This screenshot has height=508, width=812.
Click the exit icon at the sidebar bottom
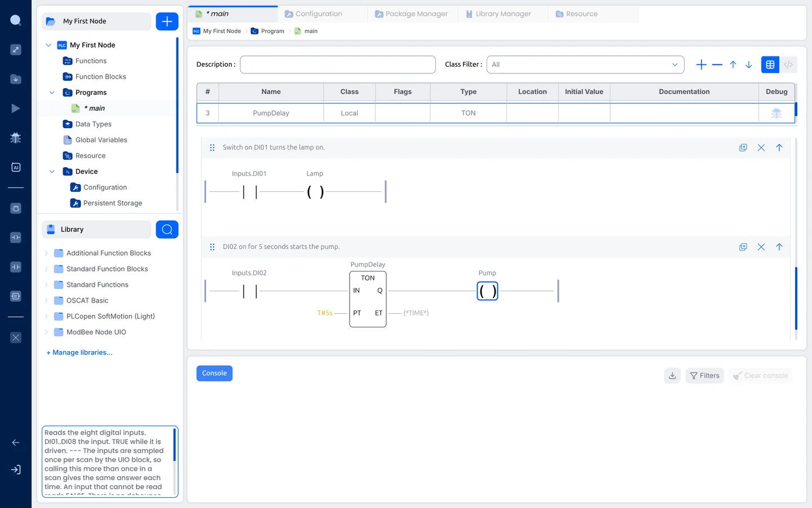point(16,470)
